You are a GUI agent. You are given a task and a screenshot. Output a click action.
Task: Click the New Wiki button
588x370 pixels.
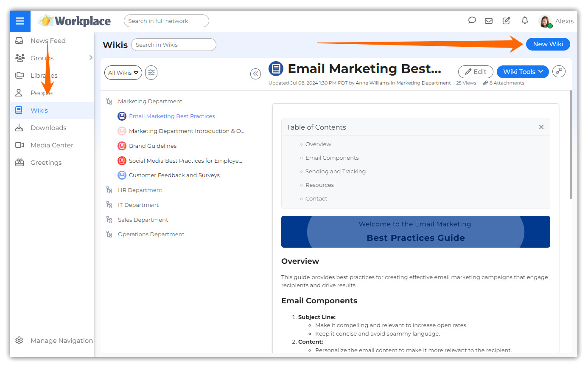(548, 44)
